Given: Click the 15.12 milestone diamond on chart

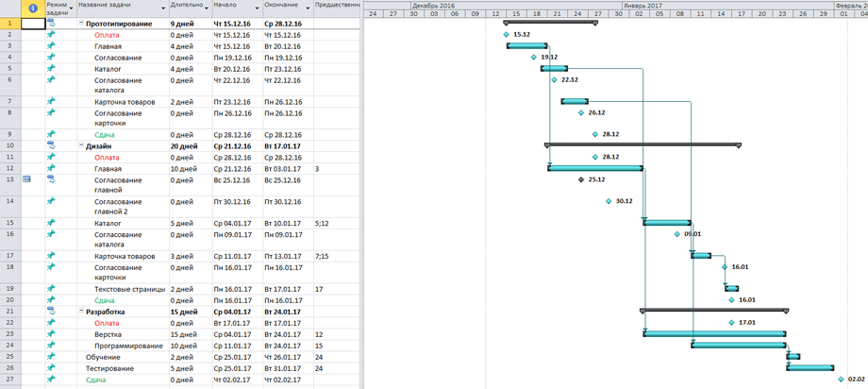Looking at the screenshot, I should pos(506,34).
